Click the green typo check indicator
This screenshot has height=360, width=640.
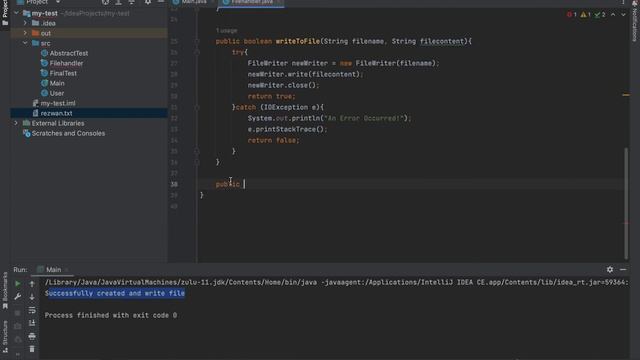(x=600, y=15)
